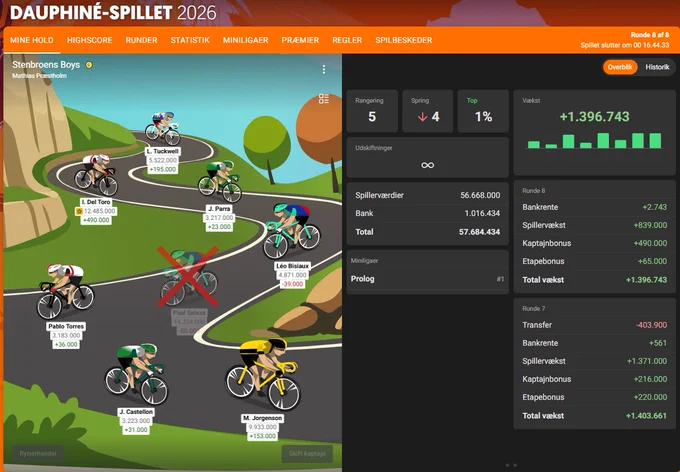Viewport: 680px width, 472px height.
Task: Click M. Jorgenson's 9.933.000 value label
Action: [x=262, y=427]
